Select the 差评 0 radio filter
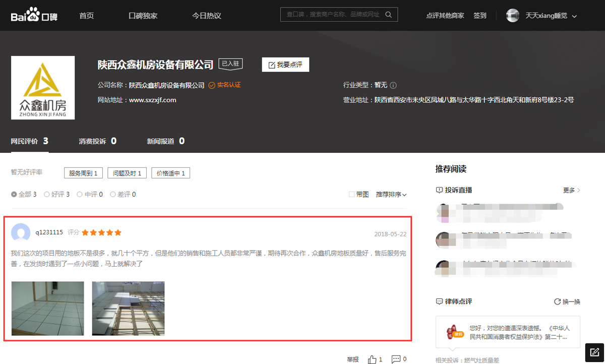Viewport: 605px width, 364px height. [113, 194]
